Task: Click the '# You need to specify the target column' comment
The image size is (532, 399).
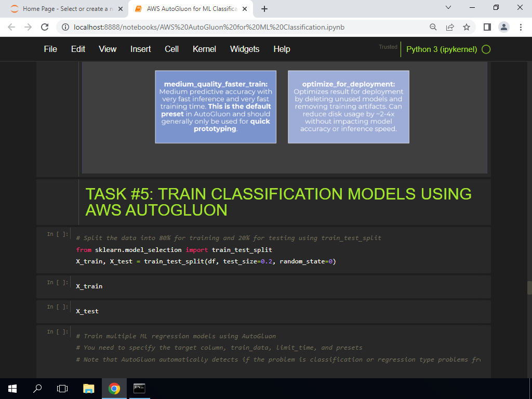Action: (219, 348)
